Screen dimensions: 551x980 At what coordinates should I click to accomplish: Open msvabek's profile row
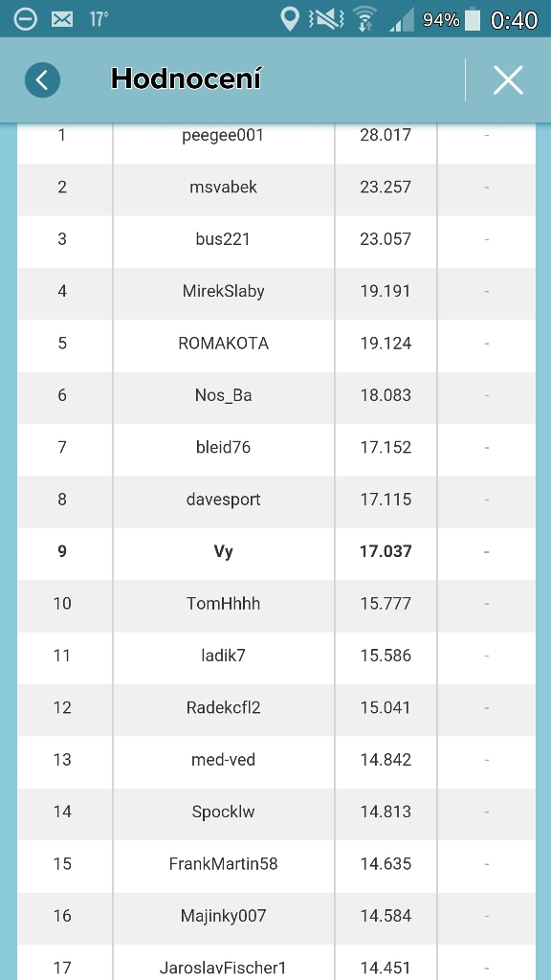tap(276, 187)
